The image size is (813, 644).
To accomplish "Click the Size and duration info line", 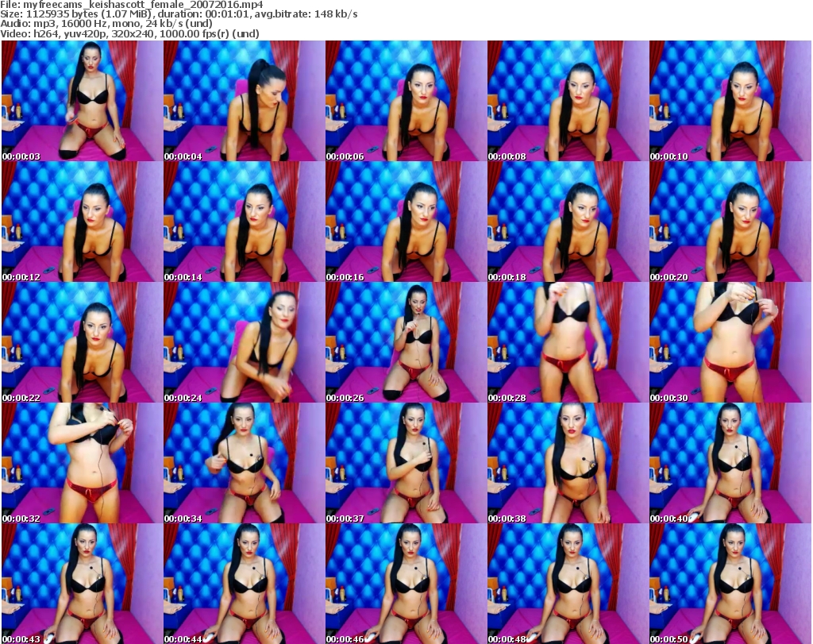I will coord(179,14).
